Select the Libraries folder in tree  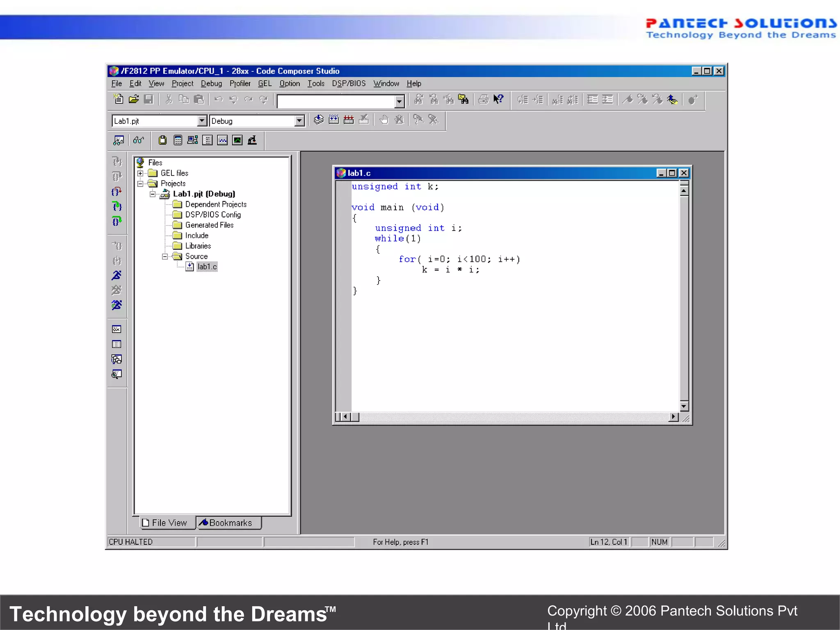click(198, 246)
